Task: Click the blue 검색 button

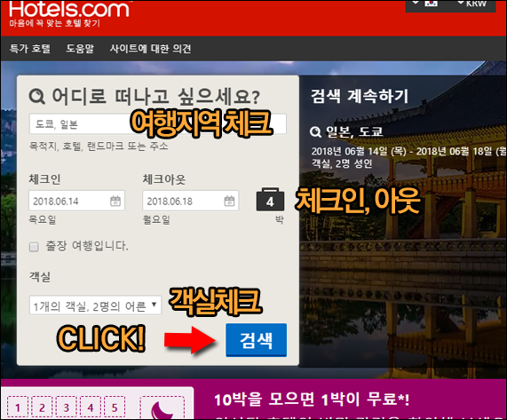Action: coord(256,340)
